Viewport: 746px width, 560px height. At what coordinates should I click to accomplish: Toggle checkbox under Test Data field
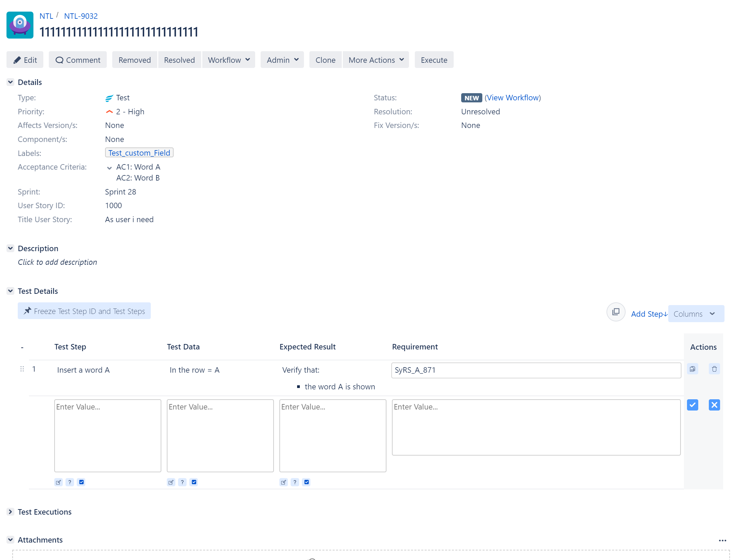coord(194,482)
